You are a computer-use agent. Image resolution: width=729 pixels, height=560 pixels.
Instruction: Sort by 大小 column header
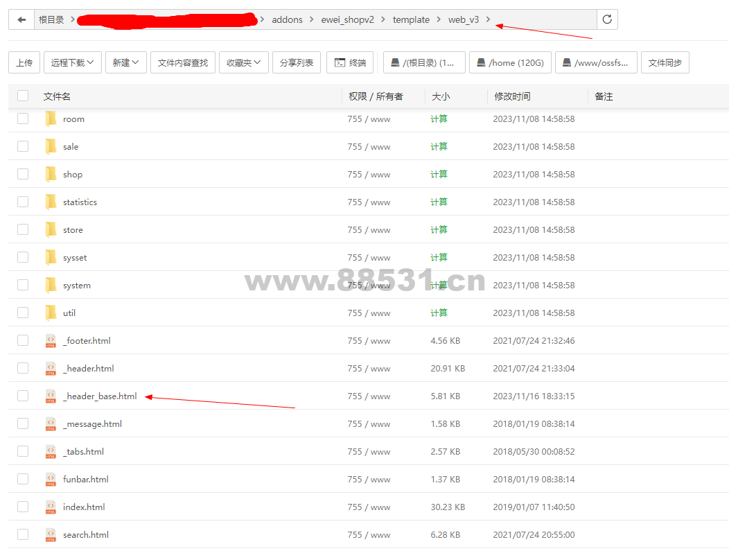441,96
